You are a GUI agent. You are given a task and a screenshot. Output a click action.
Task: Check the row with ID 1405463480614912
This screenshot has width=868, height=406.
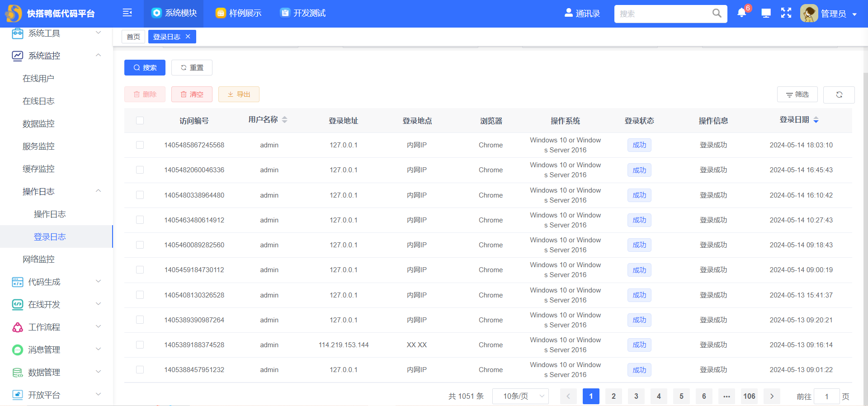point(140,220)
